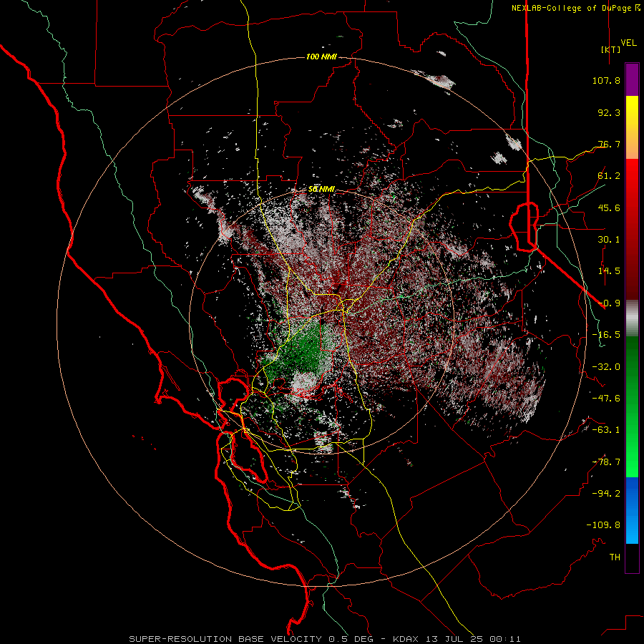
Task: Click the -94.2 scale value
Action: 606,493
